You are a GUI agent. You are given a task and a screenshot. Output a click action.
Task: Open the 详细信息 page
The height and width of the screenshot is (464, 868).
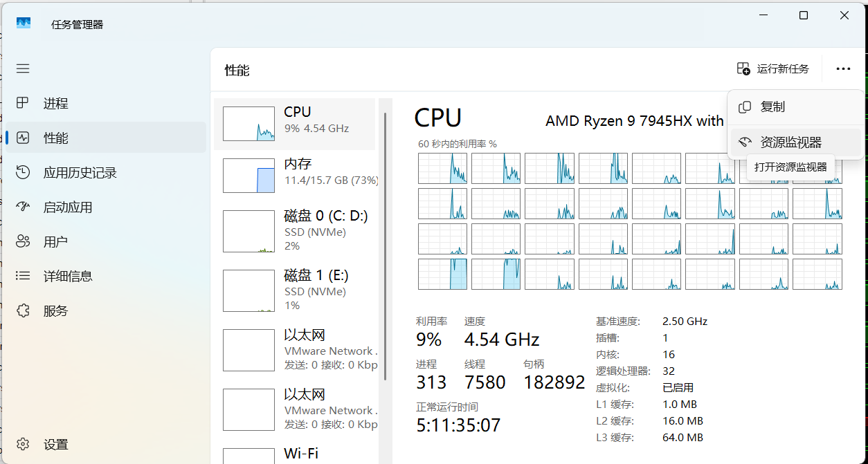(106, 276)
